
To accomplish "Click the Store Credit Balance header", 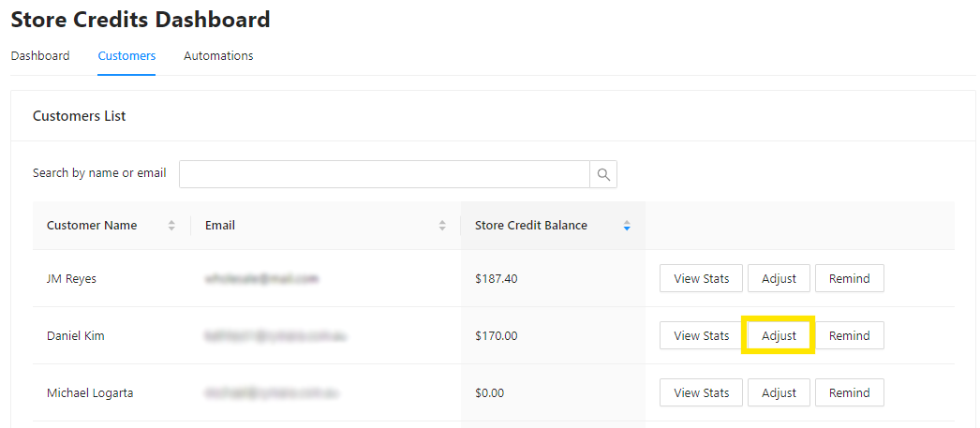I will click(553, 226).
